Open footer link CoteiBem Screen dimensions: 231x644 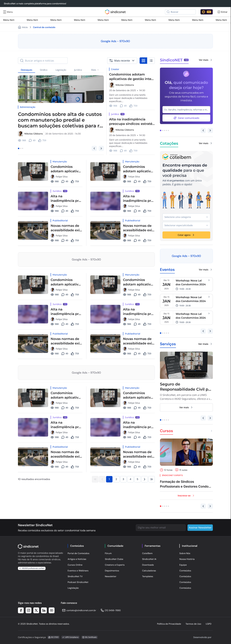point(147,553)
